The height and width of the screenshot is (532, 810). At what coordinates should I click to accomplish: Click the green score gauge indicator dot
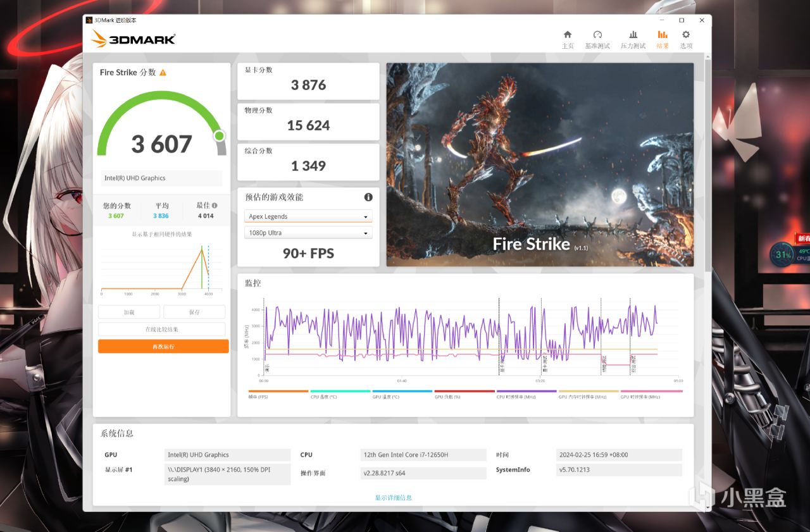(x=219, y=135)
